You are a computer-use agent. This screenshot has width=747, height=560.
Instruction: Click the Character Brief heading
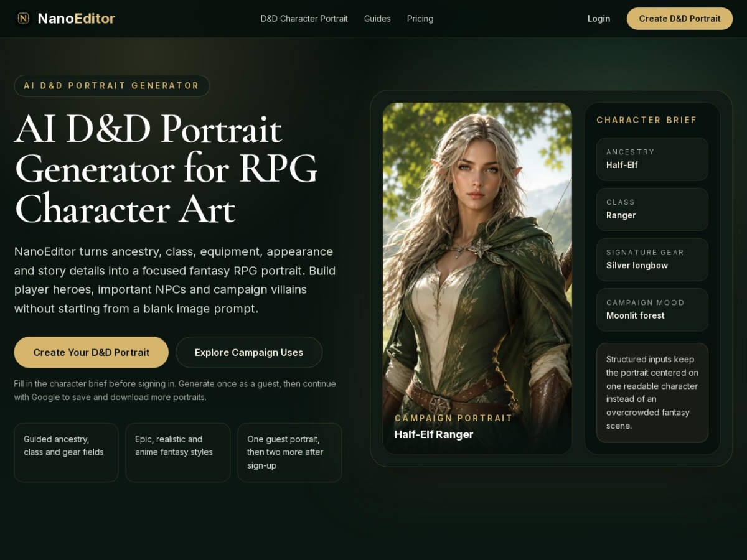[x=647, y=120]
